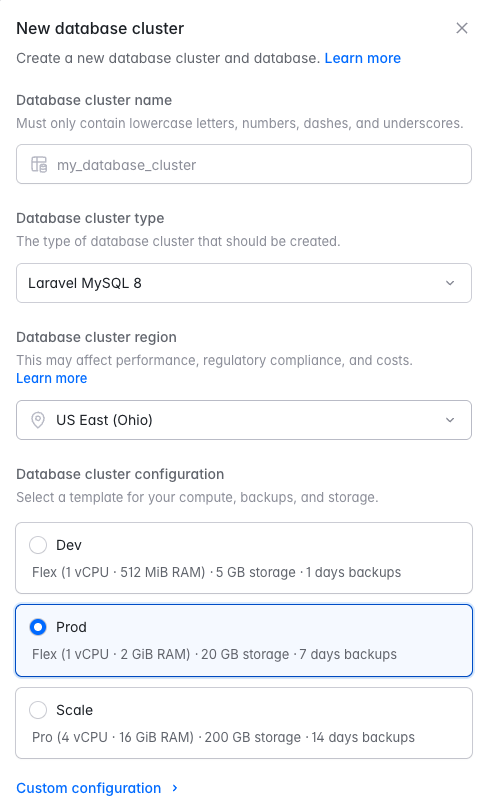Focus the my_database_cluster name input field
Viewport: 486px width, 810px height.
click(244, 164)
